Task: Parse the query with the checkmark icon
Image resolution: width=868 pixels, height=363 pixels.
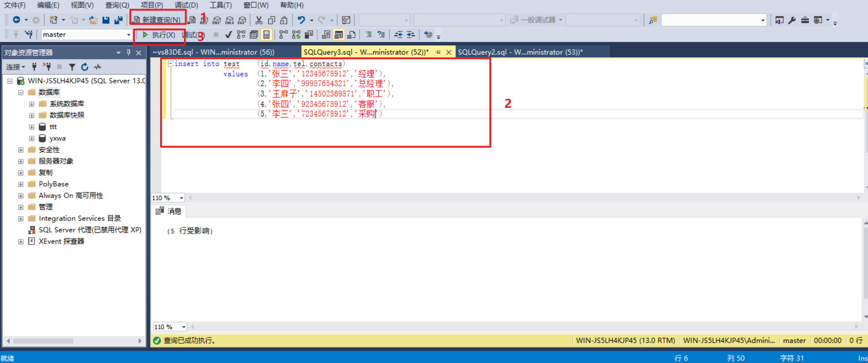Action: tap(228, 35)
